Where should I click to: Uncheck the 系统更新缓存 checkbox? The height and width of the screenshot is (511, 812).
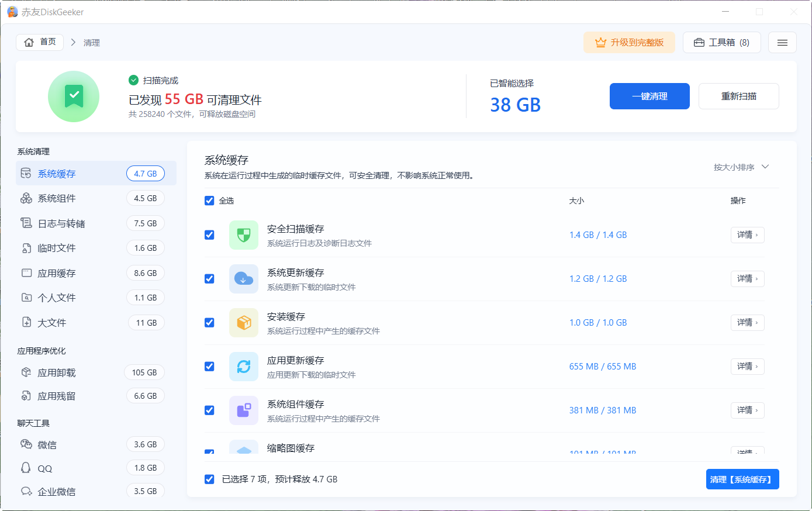209,279
